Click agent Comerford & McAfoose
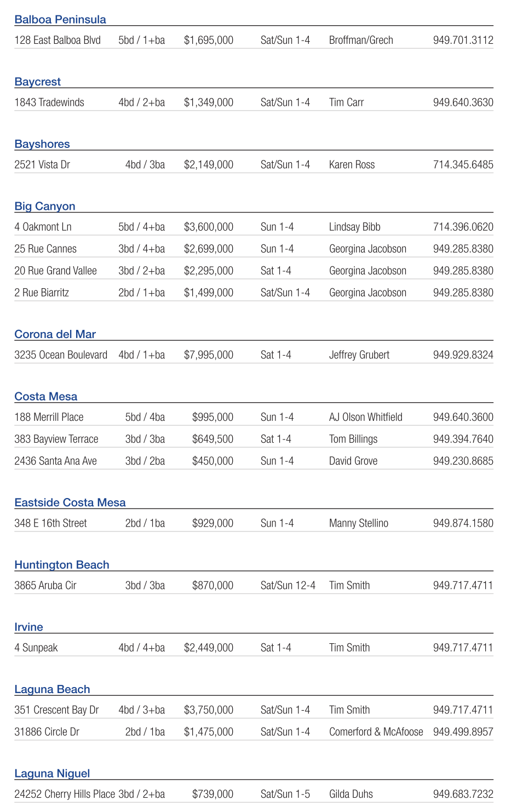This screenshot has width=506, height=812. click(x=376, y=732)
